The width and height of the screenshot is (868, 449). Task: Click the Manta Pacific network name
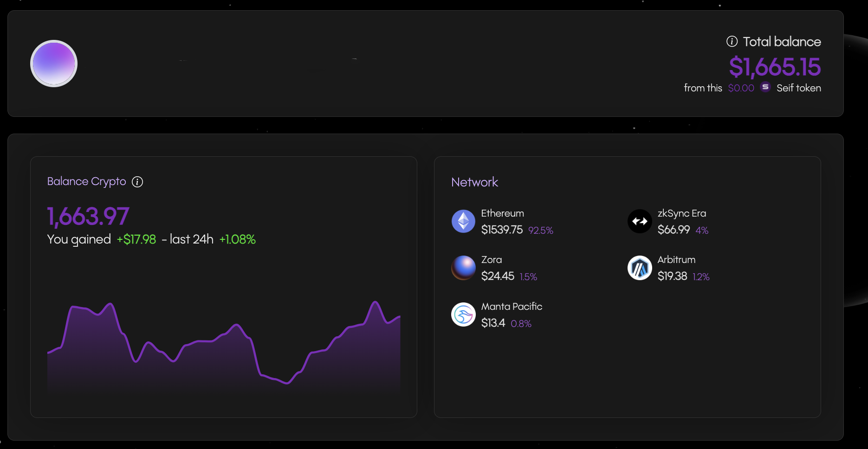(x=512, y=307)
